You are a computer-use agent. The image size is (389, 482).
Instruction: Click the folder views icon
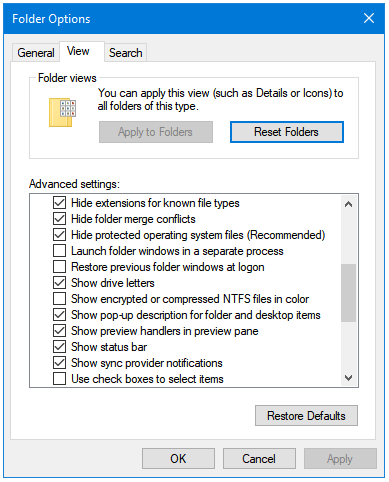point(62,112)
